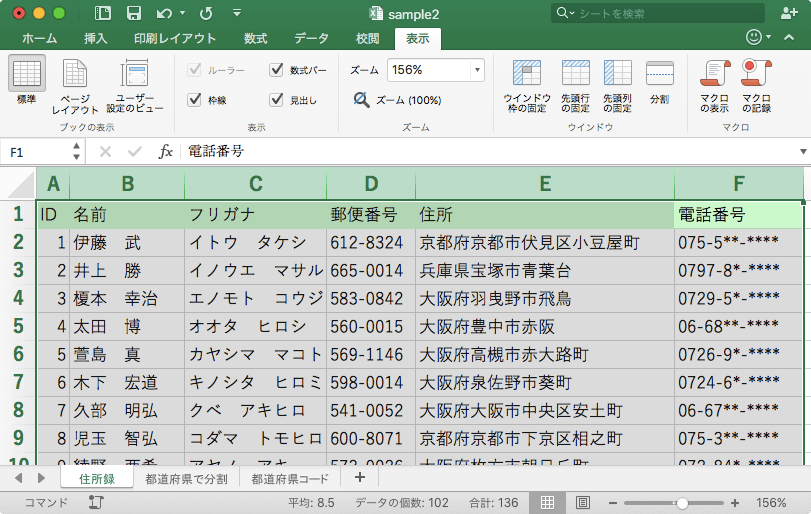Collapse the ribbon with chevron

coord(789,37)
